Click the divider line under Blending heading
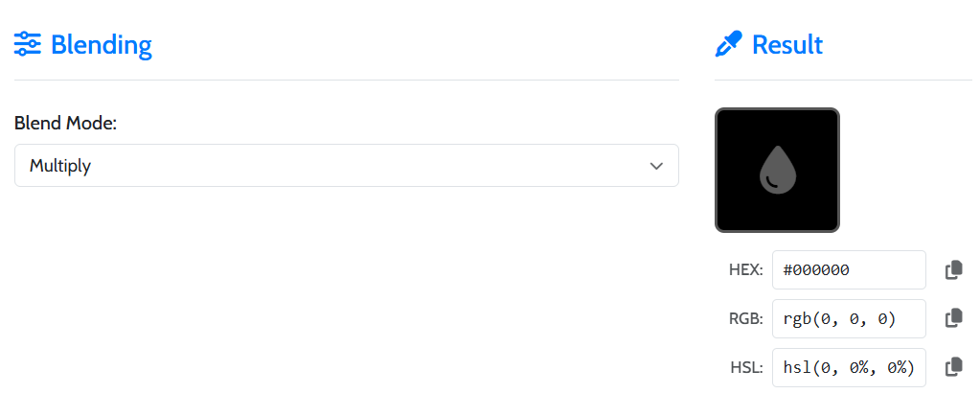The width and height of the screenshot is (980, 417). pos(346,80)
